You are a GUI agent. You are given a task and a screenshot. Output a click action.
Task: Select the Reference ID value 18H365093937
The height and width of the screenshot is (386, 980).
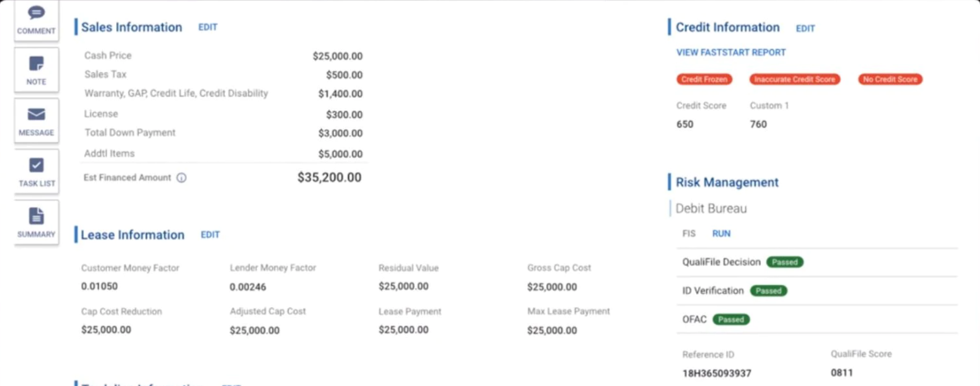717,373
